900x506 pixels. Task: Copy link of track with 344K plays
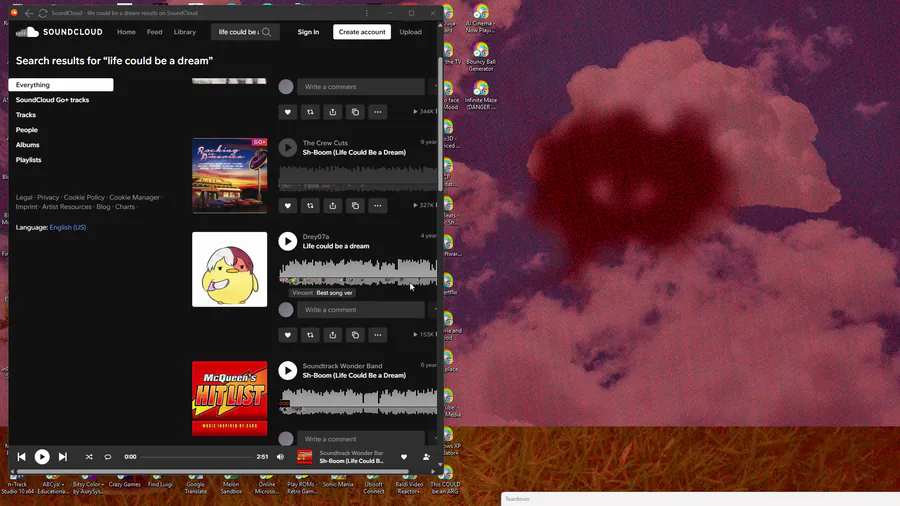(x=355, y=112)
